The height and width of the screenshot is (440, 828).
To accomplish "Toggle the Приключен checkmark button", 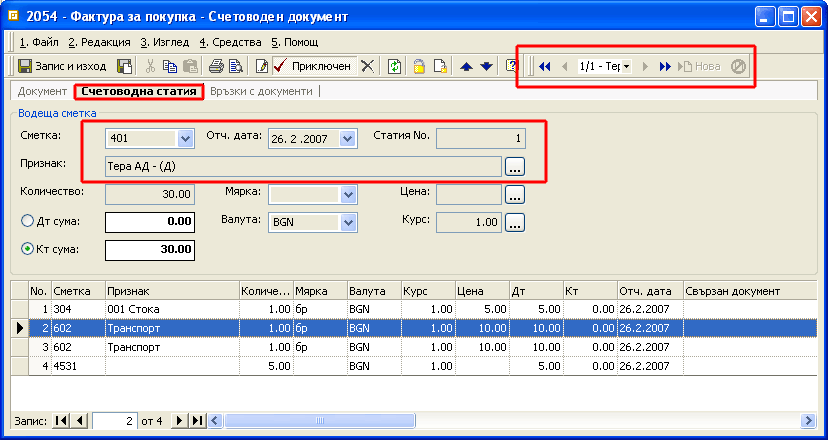I will (x=314, y=66).
